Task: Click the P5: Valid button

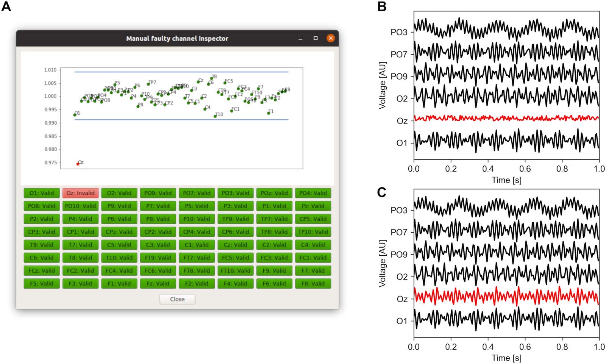Action: point(197,206)
